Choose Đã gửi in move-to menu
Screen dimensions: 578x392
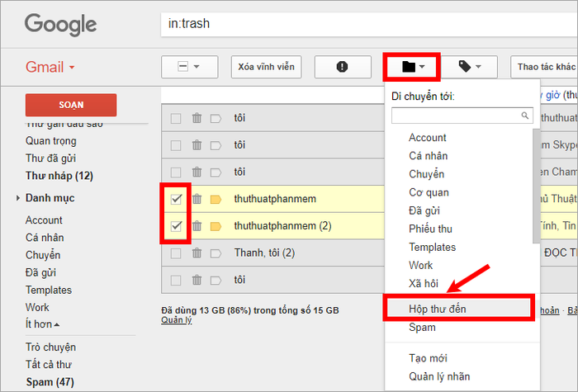424,210
